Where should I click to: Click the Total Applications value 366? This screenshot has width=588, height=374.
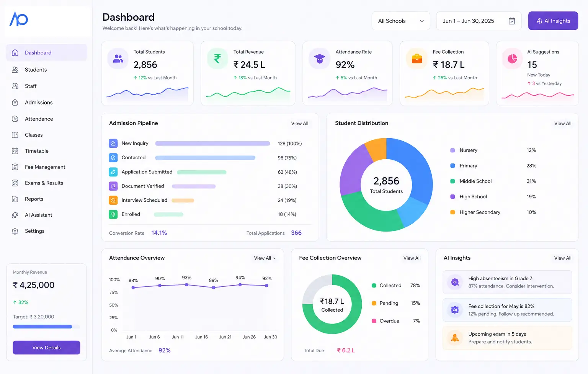296,233
